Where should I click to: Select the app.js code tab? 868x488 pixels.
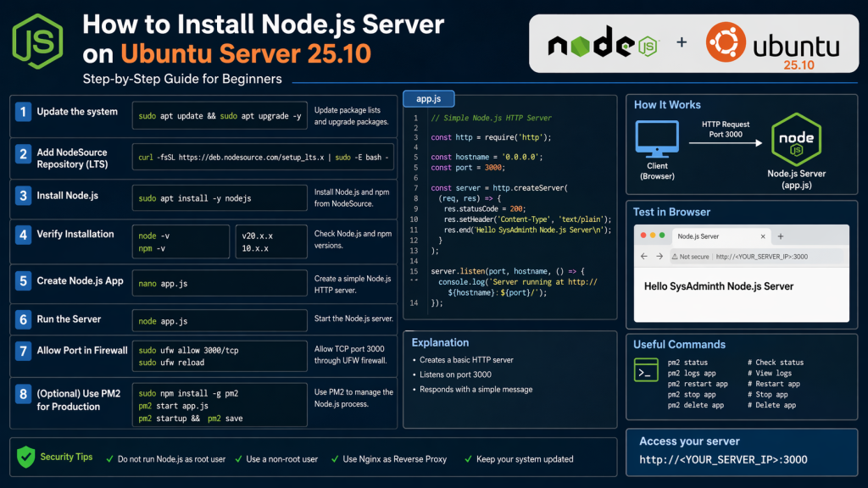point(428,98)
